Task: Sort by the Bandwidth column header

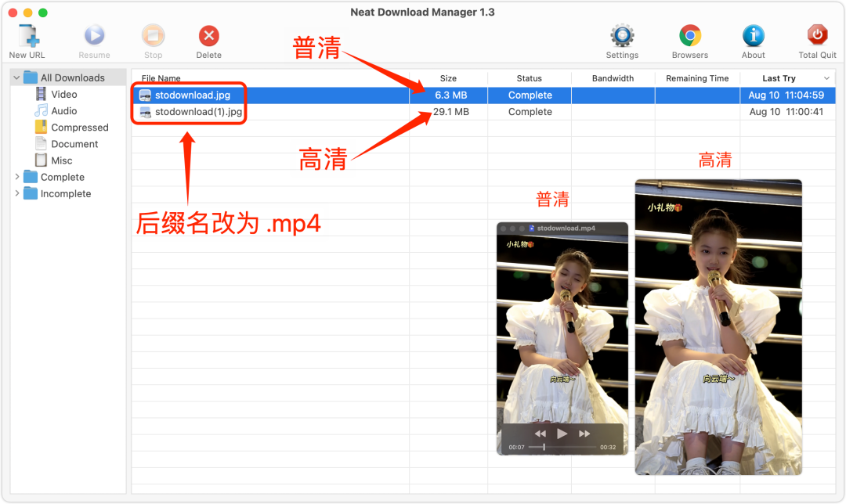Action: point(613,78)
